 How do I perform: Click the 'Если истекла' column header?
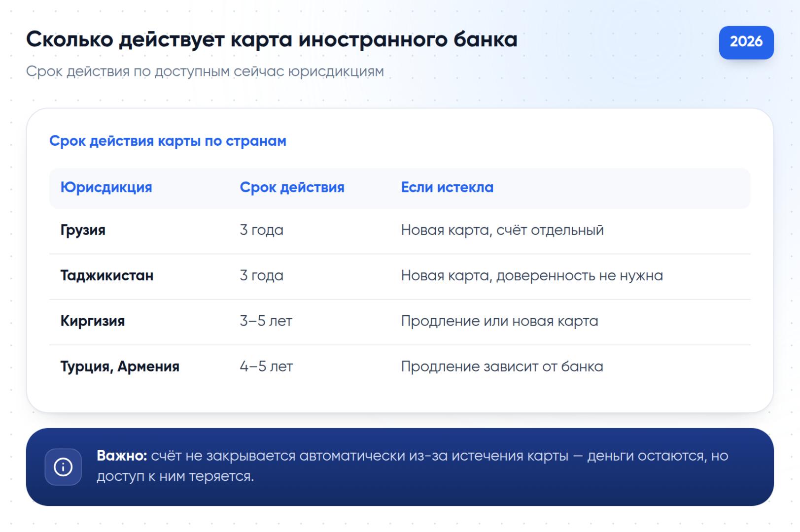[447, 188]
